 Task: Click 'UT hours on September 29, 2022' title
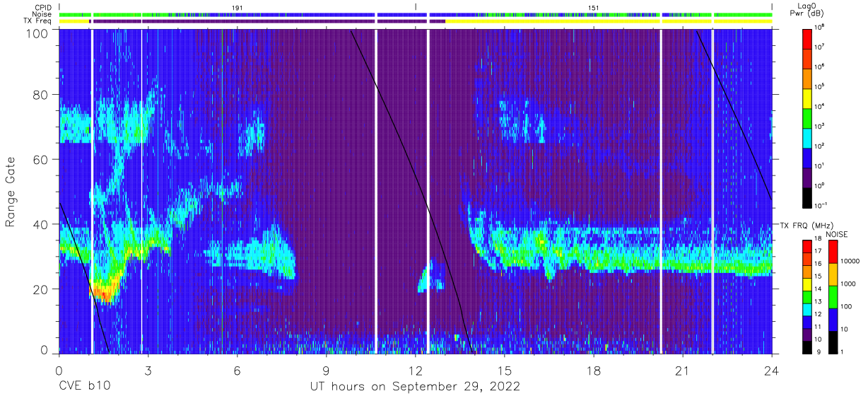[416, 387]
